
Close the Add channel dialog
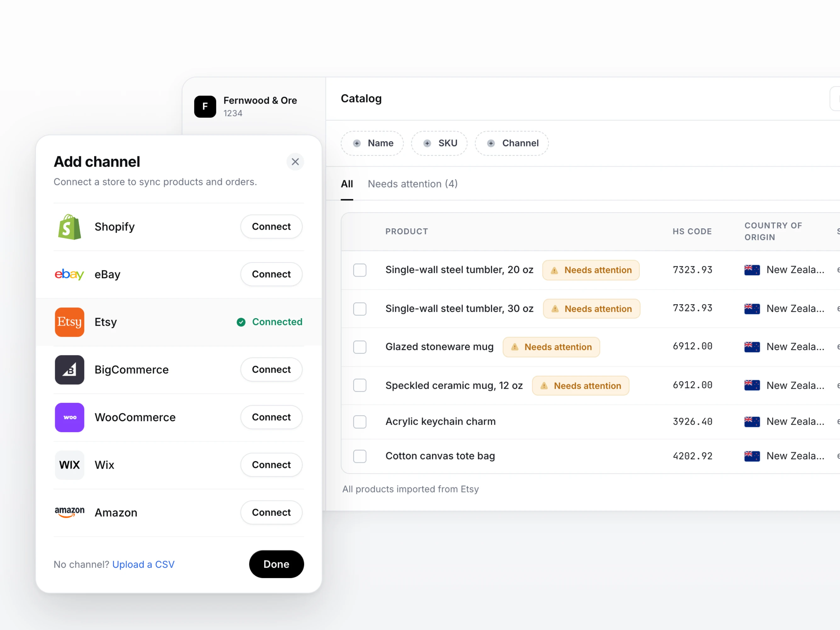pos(295,162)
